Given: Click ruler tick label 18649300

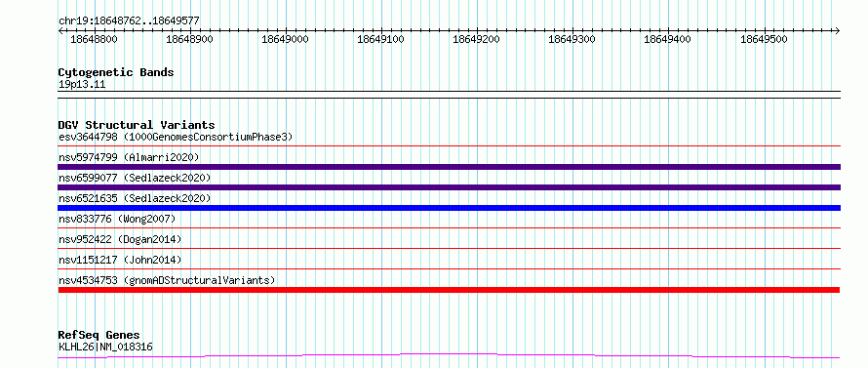Looking at the screenshot, I should click(572, 39).
